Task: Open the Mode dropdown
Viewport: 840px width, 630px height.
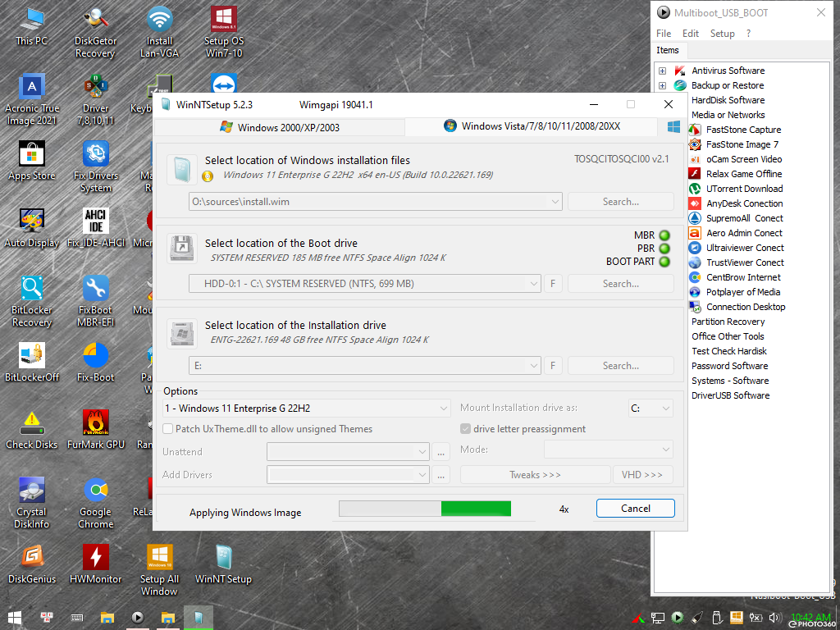Action: [609, 450]
